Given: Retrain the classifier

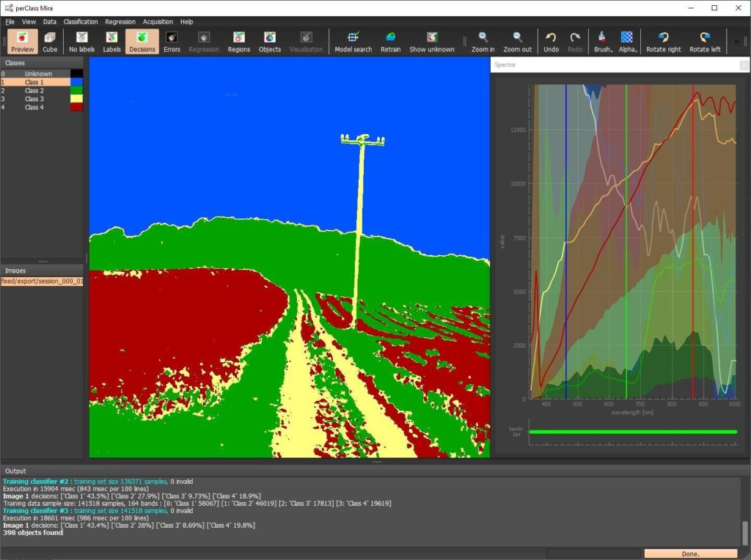Looking at the screenshot, I should click(390, 41).
